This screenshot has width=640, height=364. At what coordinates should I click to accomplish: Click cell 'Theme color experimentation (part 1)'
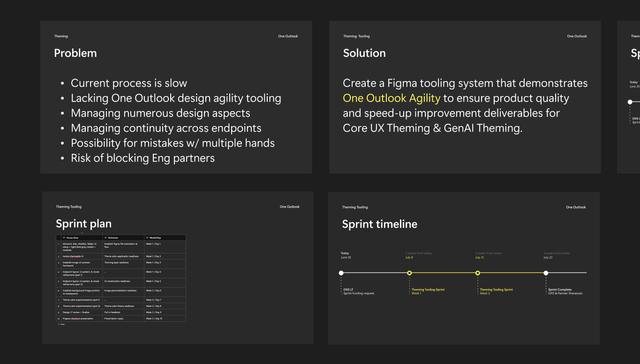[82, 300]
